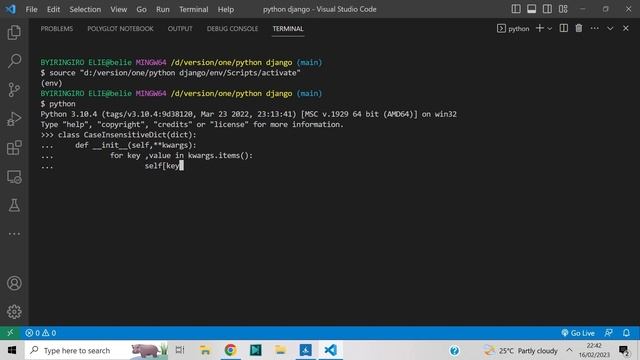Click the 'class CaseInsensitiveDict(dict):' line

(127, 135)
